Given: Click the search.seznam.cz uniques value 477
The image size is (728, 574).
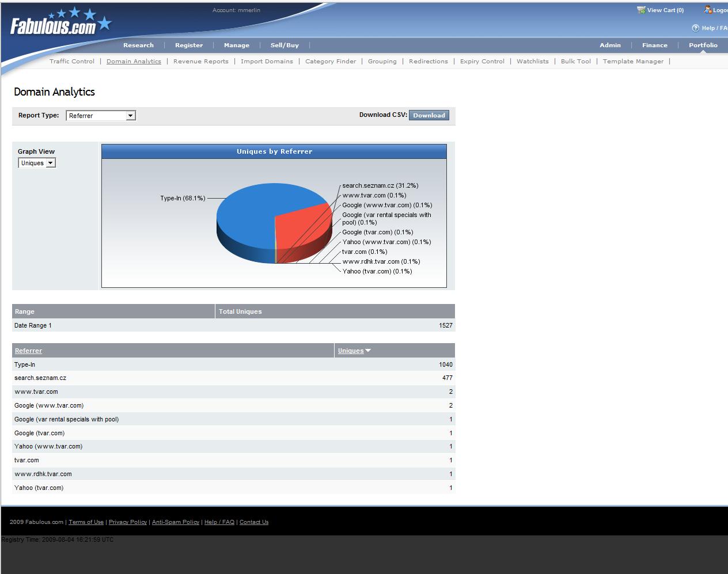Looking at the screenshot, I should click(447, 378).
